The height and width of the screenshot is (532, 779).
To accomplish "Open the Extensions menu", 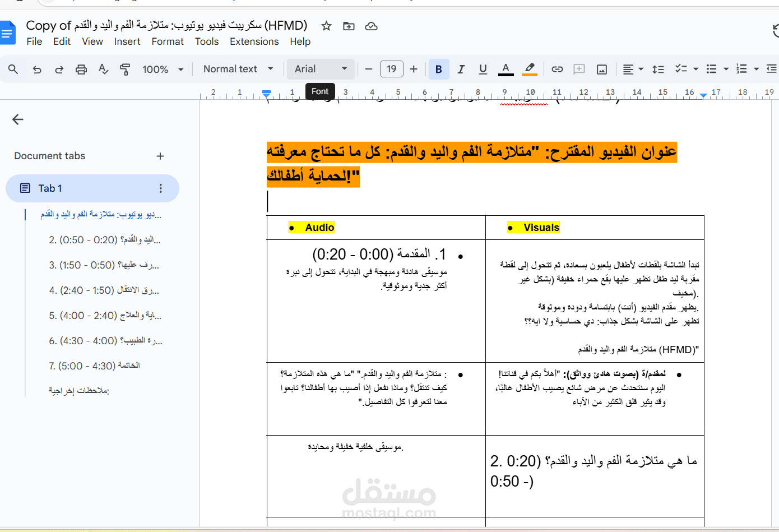I will (x=254, y=41).
